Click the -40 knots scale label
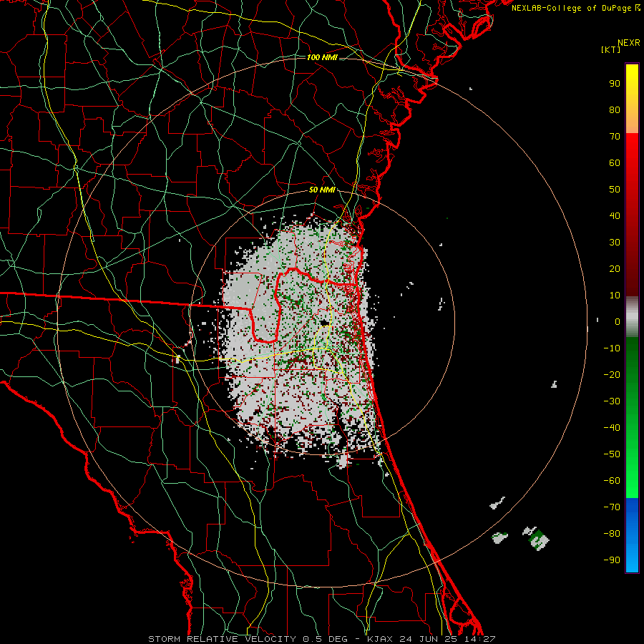644x644 pixels. click(612, 428)
